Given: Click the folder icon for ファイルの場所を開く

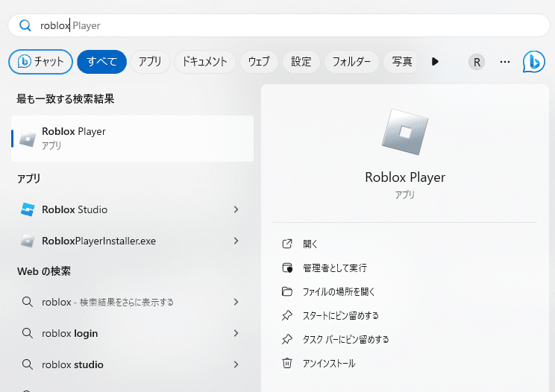Looking at the screenshot, I should click(x=287, y=291).
